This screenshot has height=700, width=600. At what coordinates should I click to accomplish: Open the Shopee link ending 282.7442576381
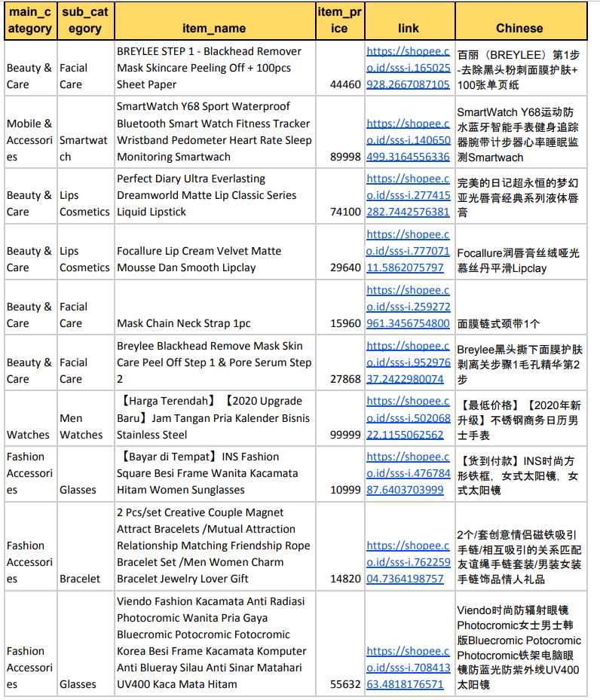[408, 195]
